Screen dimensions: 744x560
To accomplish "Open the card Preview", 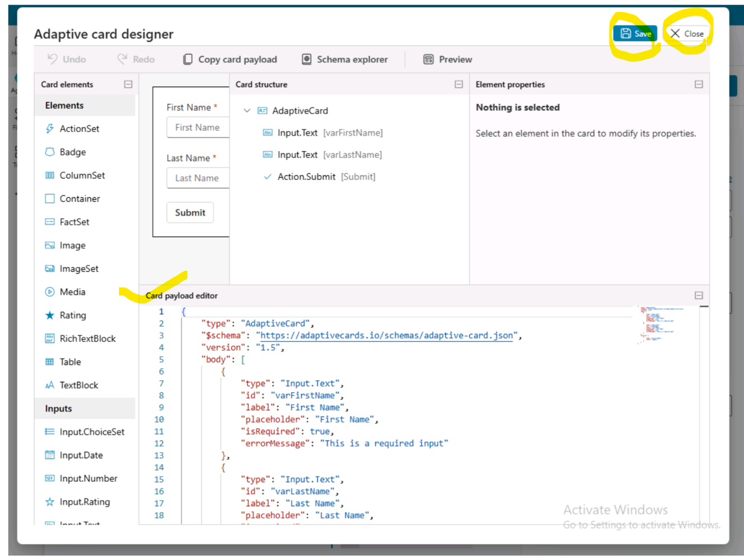I will pyautogui.click(x=447, y=59).
